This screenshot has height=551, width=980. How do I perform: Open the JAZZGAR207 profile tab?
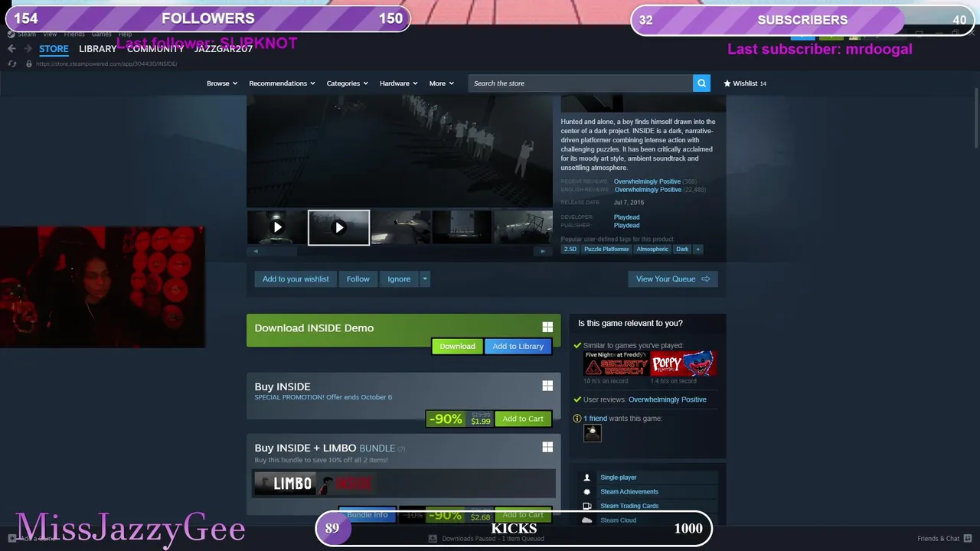pos(224,48)
